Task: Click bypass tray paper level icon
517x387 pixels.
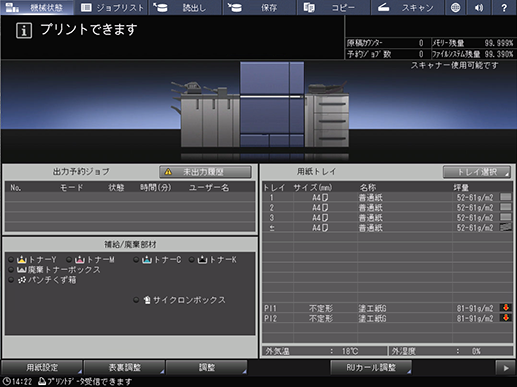Action: coord(506,227)
